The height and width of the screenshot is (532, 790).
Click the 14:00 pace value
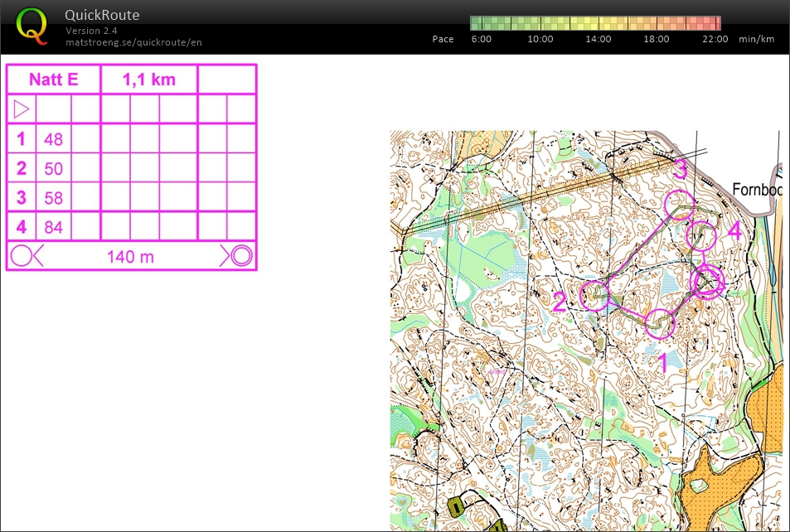point(598,39)
